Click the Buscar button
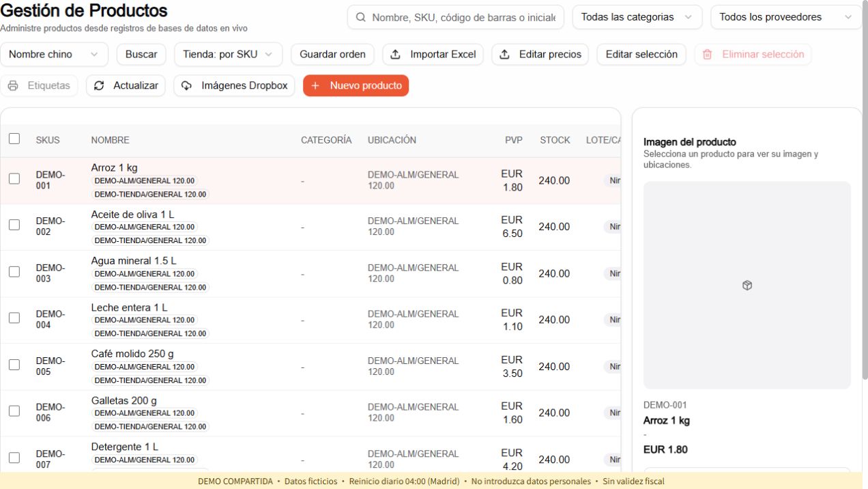 [x=141, y=55]
